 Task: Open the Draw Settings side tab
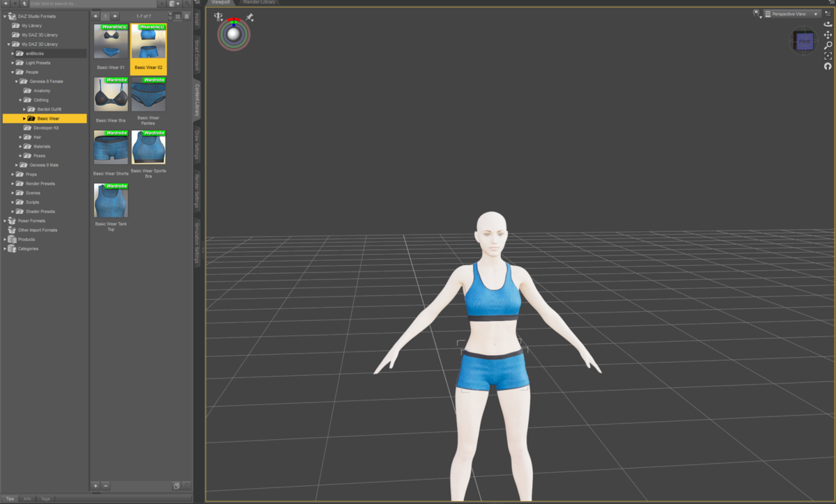click(197, 145)
